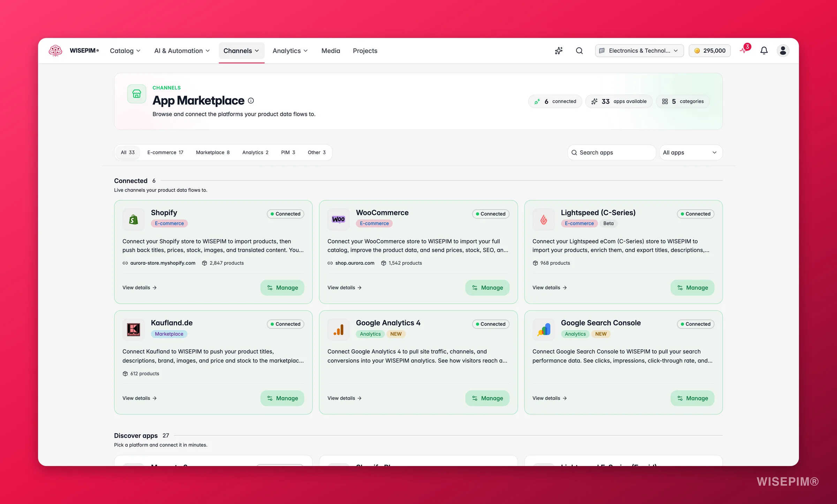Image resolution: width=837 pixels, height=504 pixels.
Task: Click the Google Search Console logo icon
Action: (x=543, y=330)
